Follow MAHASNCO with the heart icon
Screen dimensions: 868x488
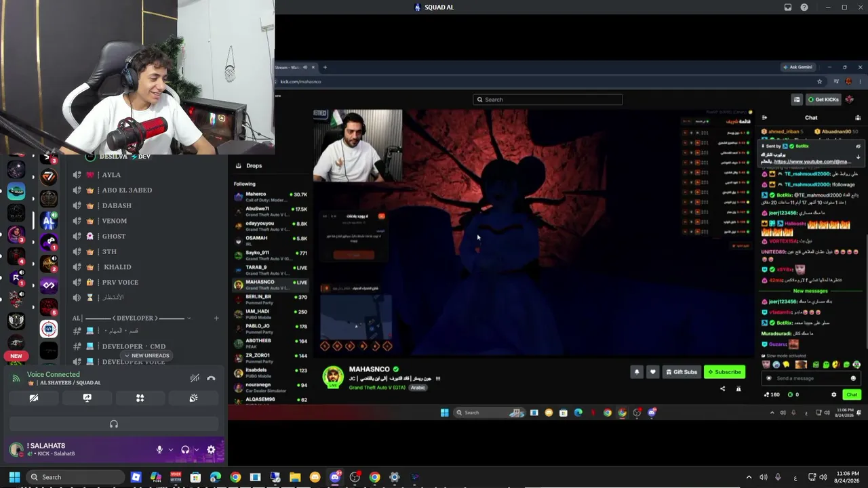[x=652, y=372]
